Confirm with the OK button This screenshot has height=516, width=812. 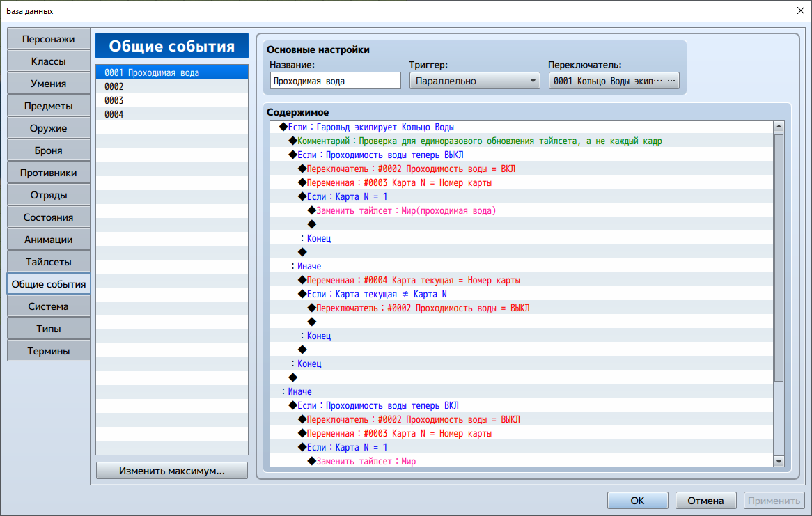click(637, 501)
